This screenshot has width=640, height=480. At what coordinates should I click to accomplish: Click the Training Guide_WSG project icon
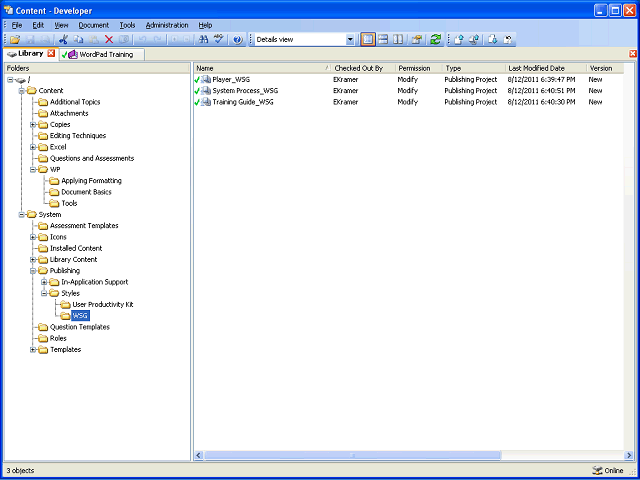206,102
